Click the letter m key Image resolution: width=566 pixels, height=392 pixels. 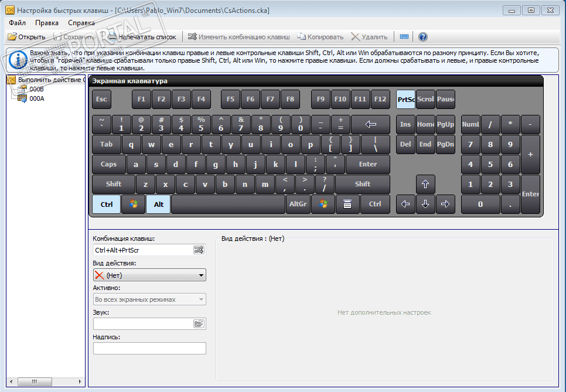coord(265,184)
